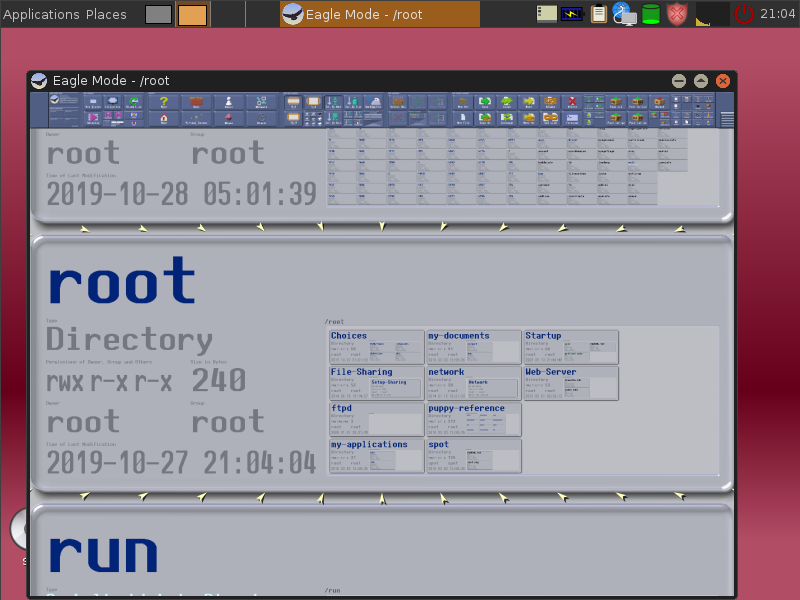Create a symbolic link with the chain icon
800x600 pixels.
(551, 118)
